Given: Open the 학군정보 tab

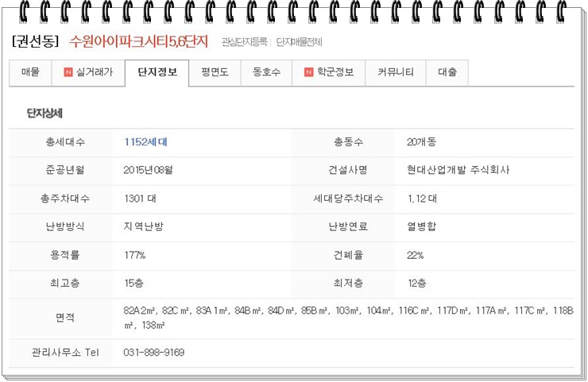Looking at the screenshot, I should click(x=329, y=72).
